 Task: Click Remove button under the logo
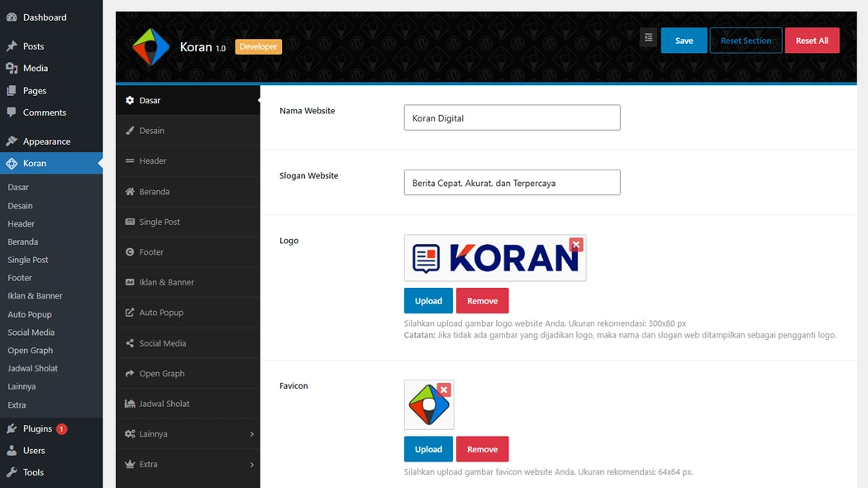pos(482,301)
